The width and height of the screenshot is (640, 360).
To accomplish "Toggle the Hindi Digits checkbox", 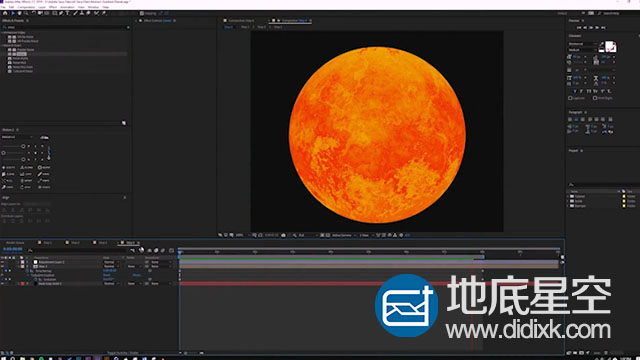I will click(595, 98).
